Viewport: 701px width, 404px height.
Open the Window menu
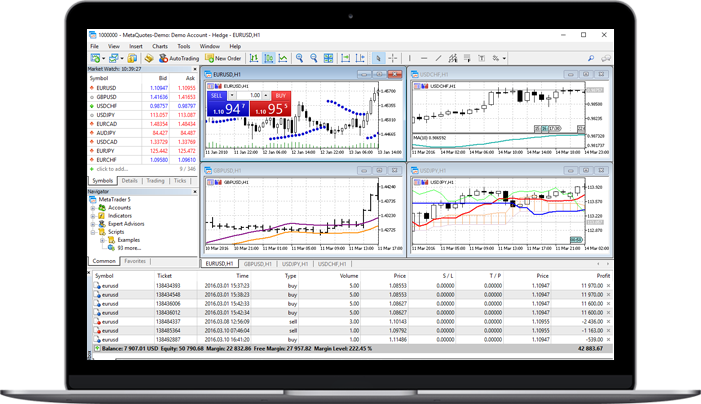tap(210, 46)
